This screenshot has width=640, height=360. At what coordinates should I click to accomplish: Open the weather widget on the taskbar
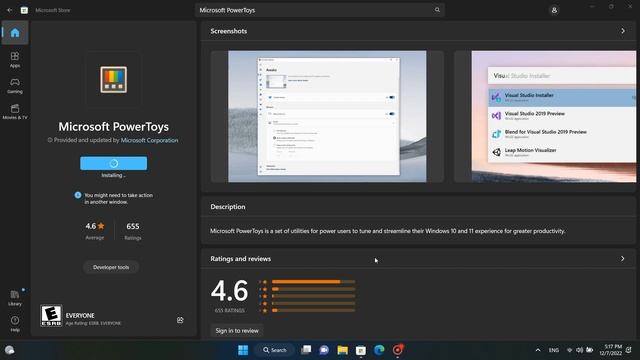(10, 350)
